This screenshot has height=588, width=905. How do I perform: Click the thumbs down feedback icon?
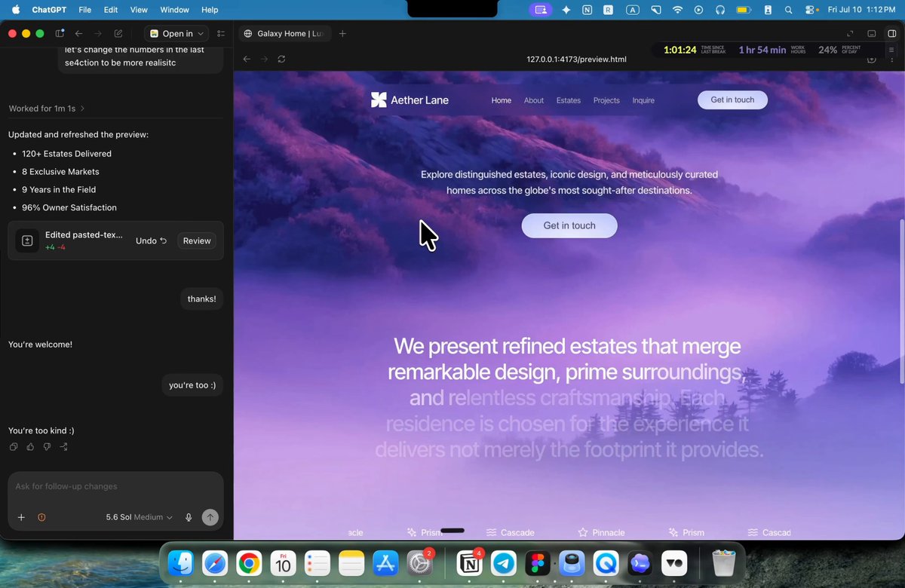click(x=47, y=447)
